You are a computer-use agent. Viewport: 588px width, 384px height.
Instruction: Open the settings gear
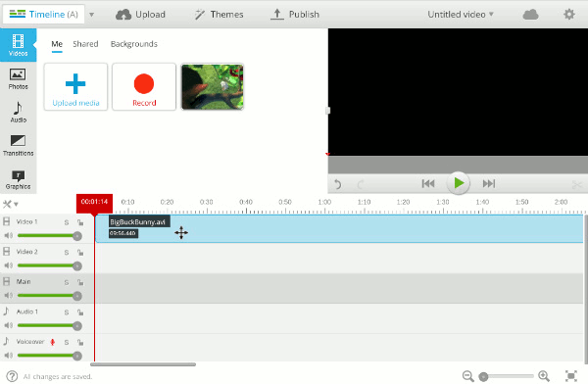[569, 15]
